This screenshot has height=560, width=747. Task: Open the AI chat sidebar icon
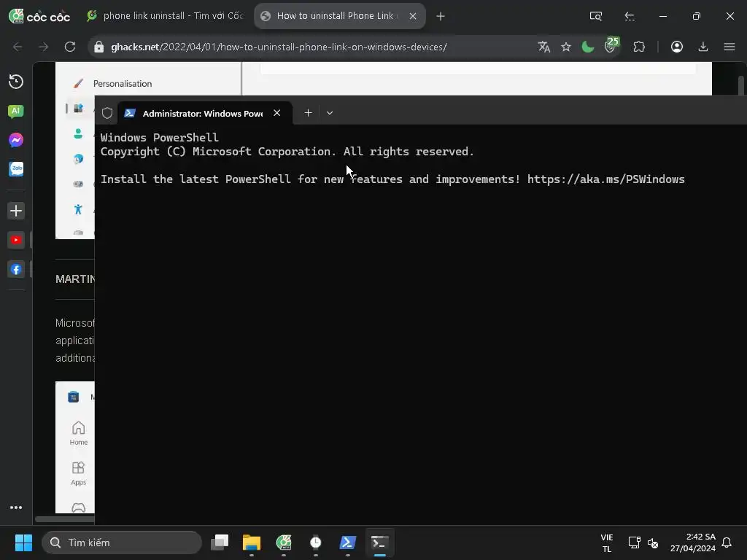(x=16, y=112)
